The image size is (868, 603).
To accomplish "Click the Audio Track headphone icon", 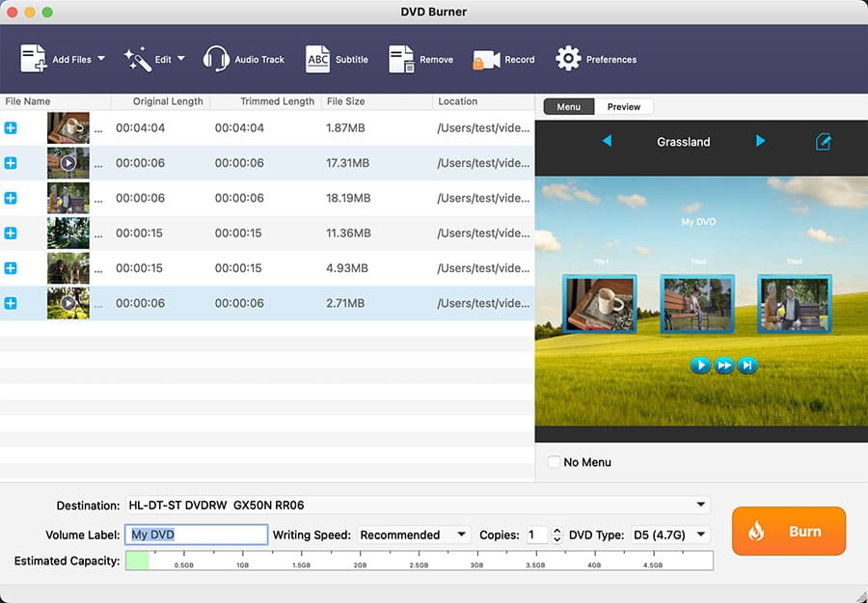I will (216, 59).
